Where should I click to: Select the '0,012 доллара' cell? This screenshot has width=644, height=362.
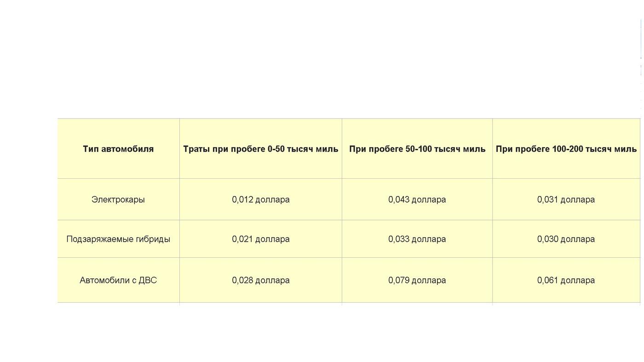(x=260, y=199)
